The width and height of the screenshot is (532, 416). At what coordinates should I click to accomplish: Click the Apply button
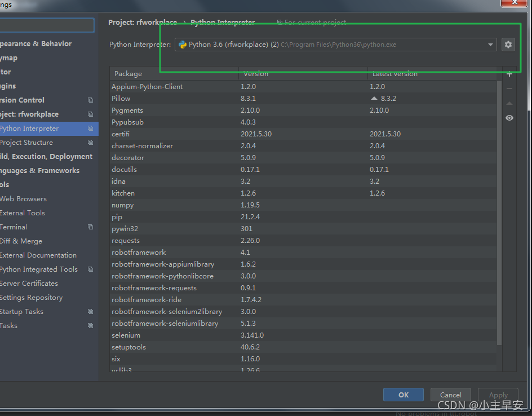498,395
